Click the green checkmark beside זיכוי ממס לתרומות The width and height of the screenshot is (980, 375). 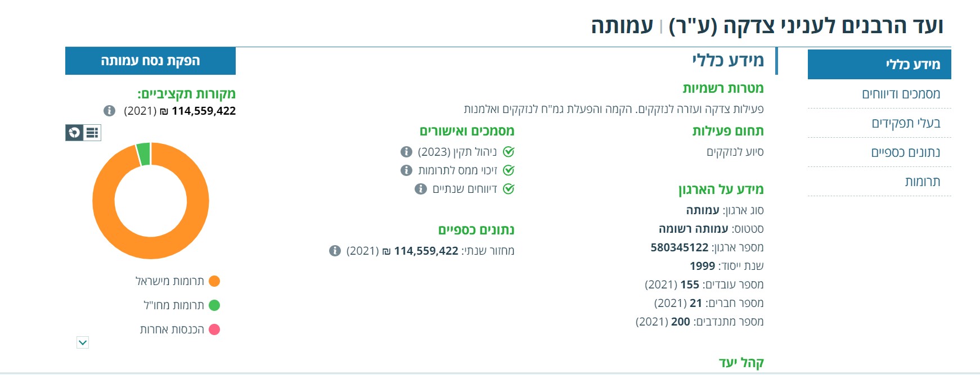509,170
